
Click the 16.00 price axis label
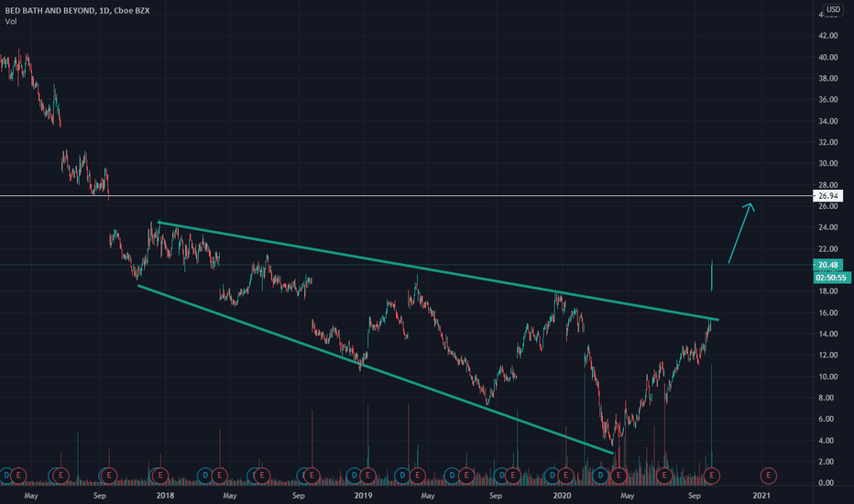coord(827,312)
